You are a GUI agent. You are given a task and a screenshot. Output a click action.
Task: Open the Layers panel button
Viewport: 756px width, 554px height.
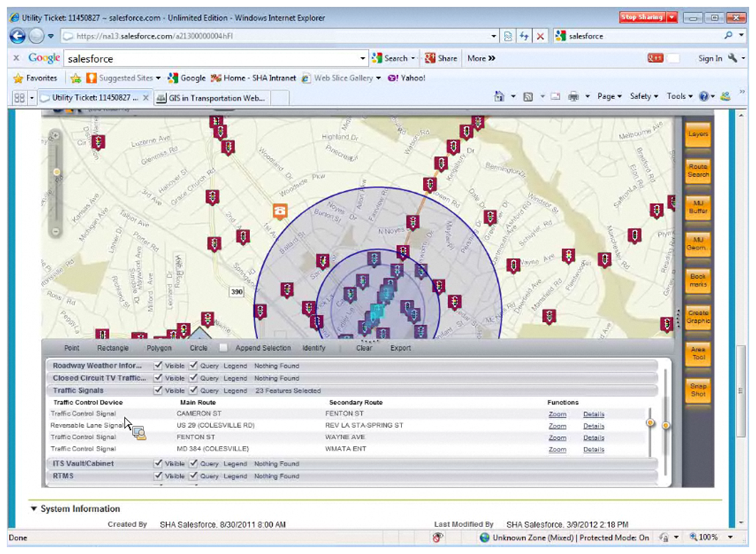coord(698,135)
